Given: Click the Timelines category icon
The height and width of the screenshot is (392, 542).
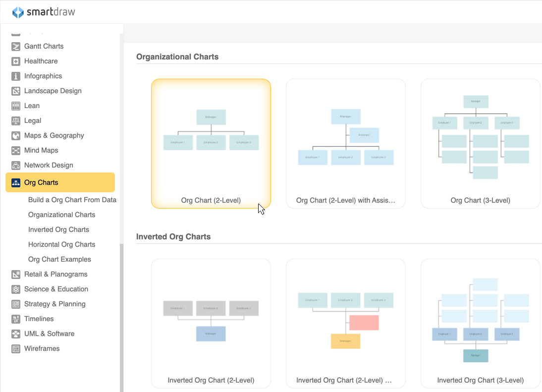Looking at the screenshot, I should click(x=15, y=319).
